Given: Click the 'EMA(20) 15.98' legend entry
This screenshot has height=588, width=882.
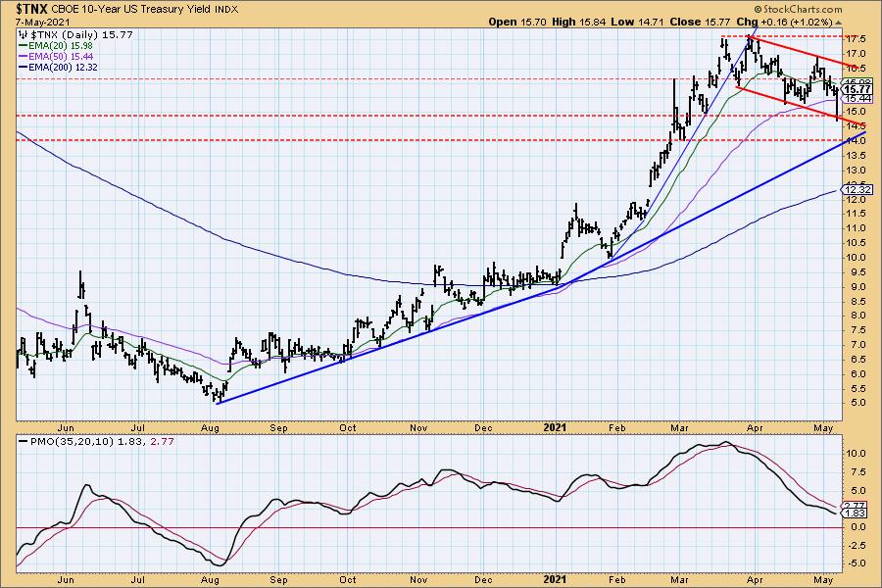Looking at the screenshot, I should click(x=62, y=46).
